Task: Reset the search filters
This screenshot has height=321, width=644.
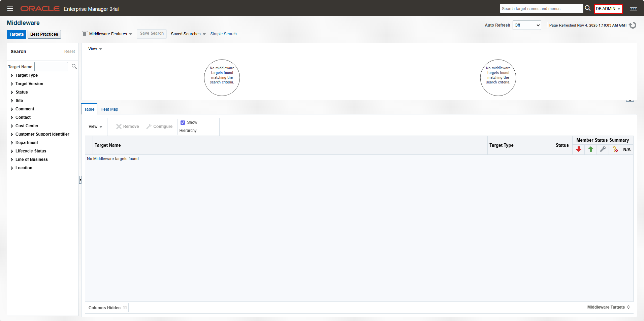Action: (x=69, y=51)
